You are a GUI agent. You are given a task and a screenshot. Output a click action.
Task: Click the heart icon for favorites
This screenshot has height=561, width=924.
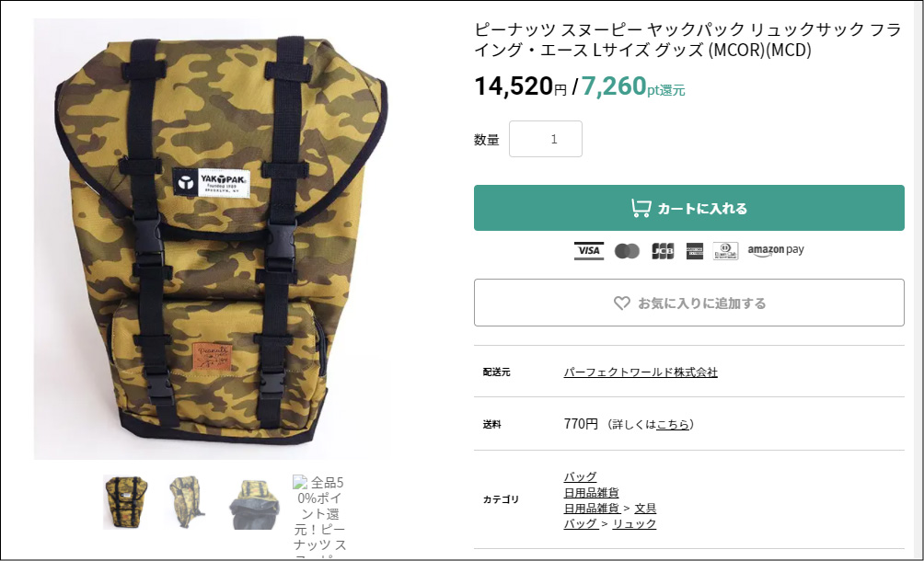[x=622, y=303]
